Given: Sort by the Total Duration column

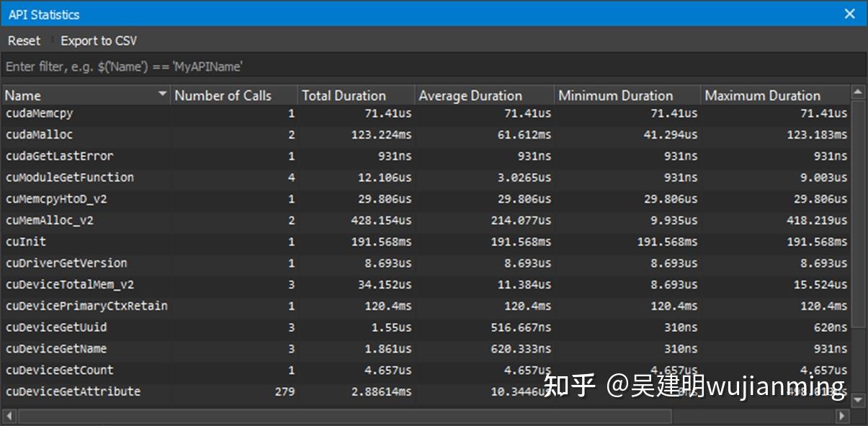Looking at the screenshot, I should (x=344, y=94).
